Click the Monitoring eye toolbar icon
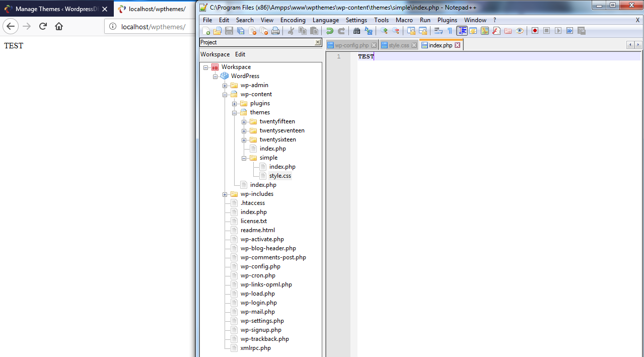 [x=520, y=31]
